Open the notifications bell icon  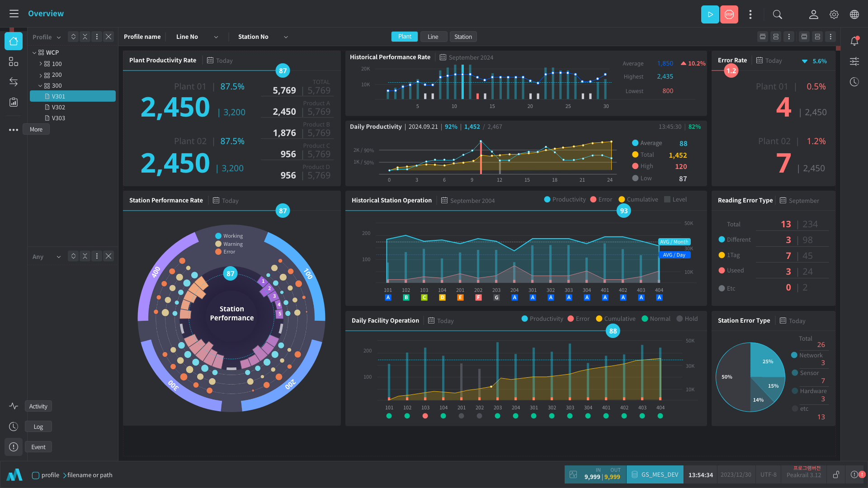(x=854, y=41)
